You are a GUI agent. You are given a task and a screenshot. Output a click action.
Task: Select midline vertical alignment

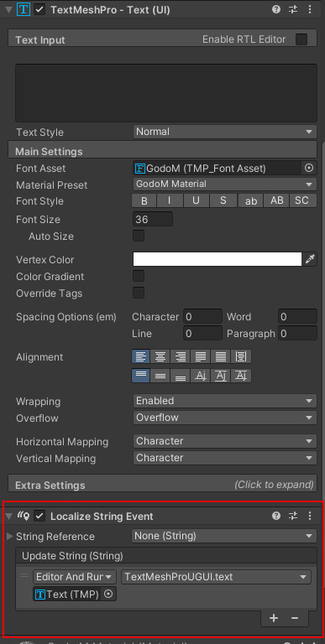[220, 376]
